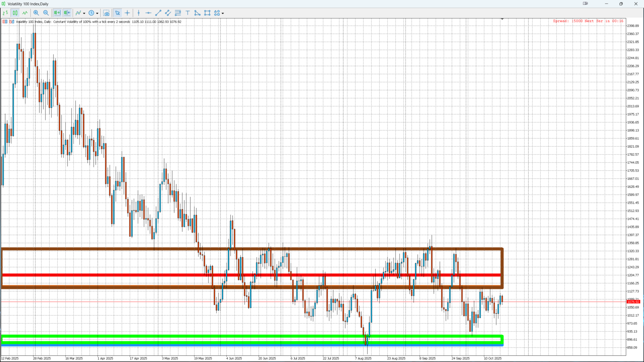Select the text label tool

point(187,13)
